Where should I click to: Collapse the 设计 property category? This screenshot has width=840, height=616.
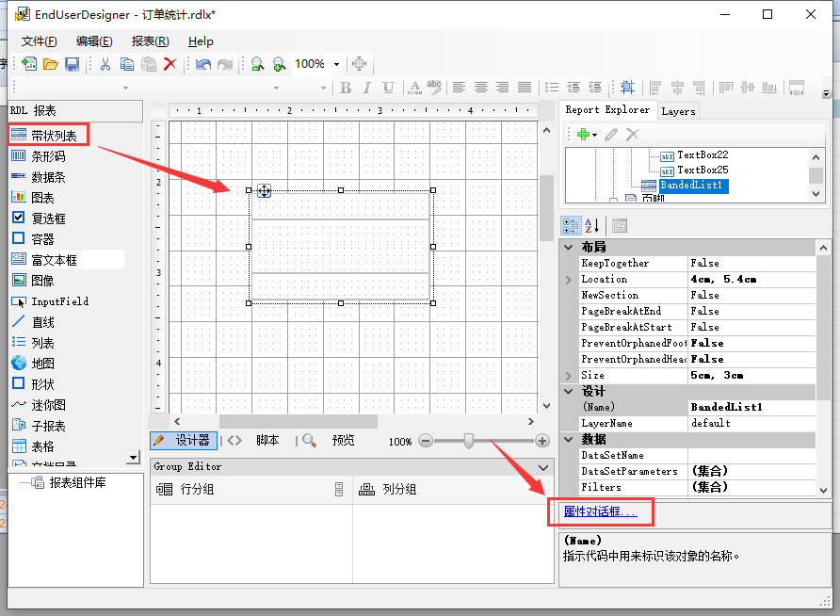pyautogui.click(x=569, y=392)
